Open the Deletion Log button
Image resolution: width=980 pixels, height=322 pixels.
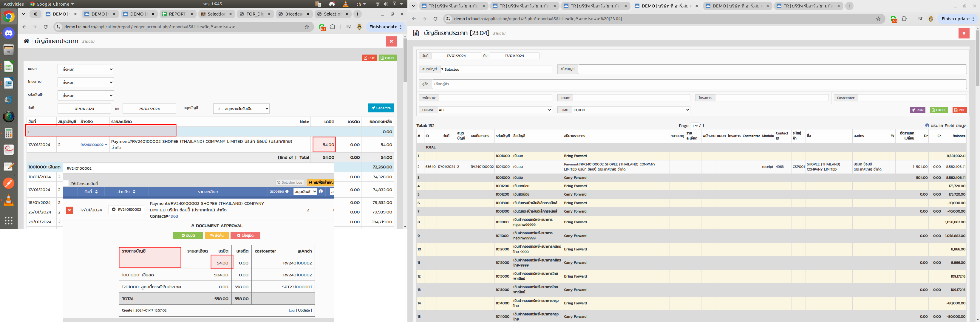(290, 182)
